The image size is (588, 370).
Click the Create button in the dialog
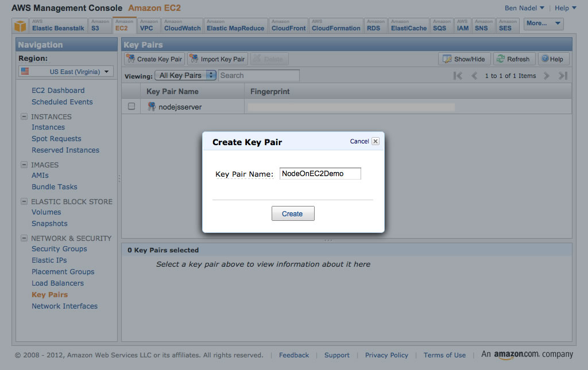click(293, 213)
